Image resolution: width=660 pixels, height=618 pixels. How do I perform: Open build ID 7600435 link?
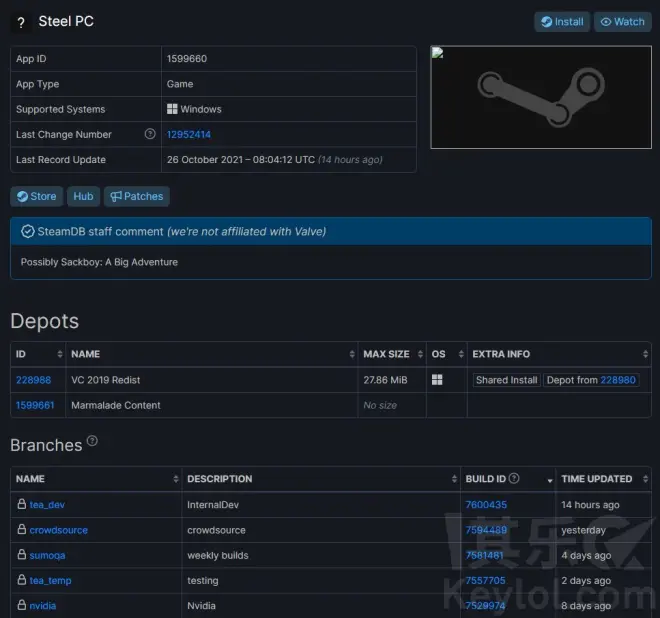click(x=486, y=505)
